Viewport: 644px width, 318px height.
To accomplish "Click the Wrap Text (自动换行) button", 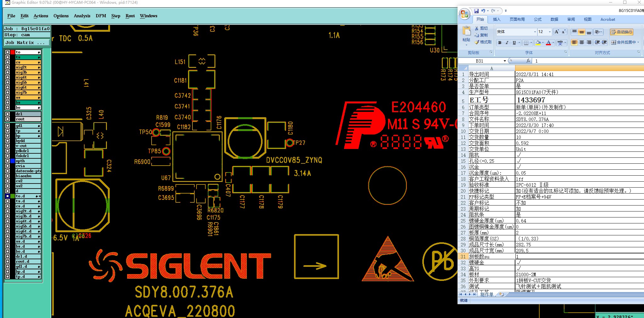I will tap(622, 32).
